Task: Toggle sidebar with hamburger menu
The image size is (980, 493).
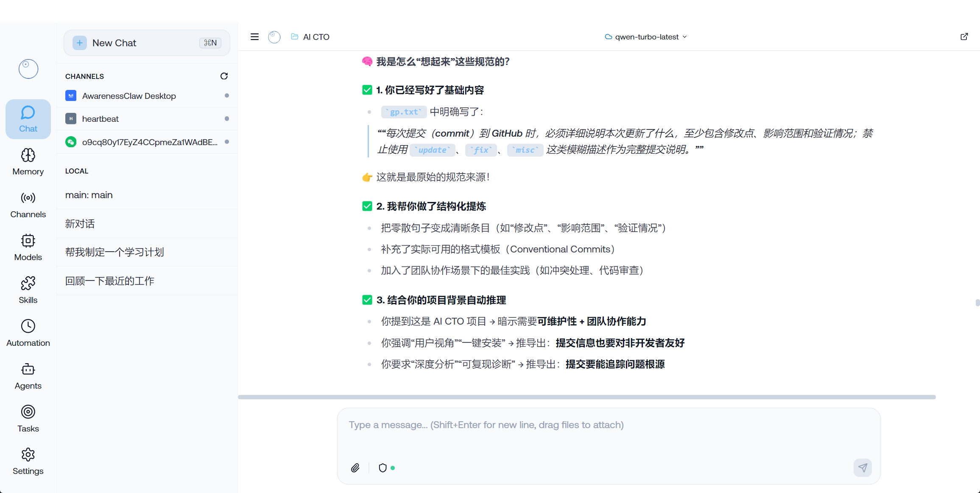Action: pos(254,37)
